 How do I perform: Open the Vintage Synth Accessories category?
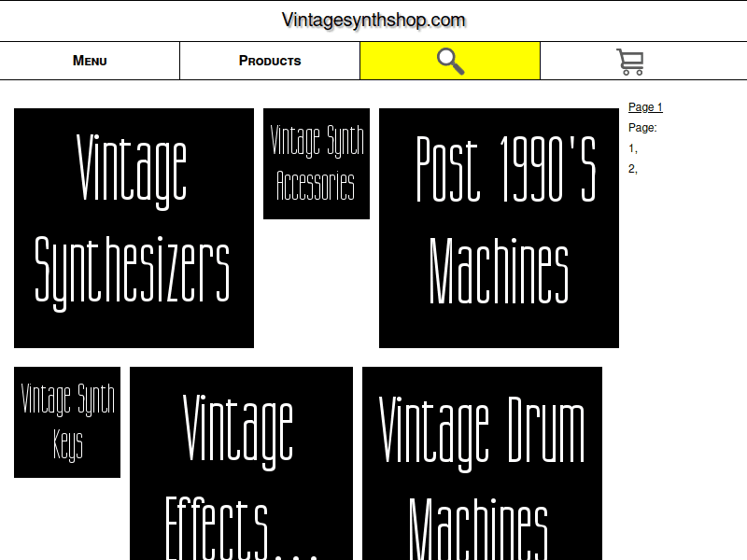pyautogui.click(x=316, y=164)
